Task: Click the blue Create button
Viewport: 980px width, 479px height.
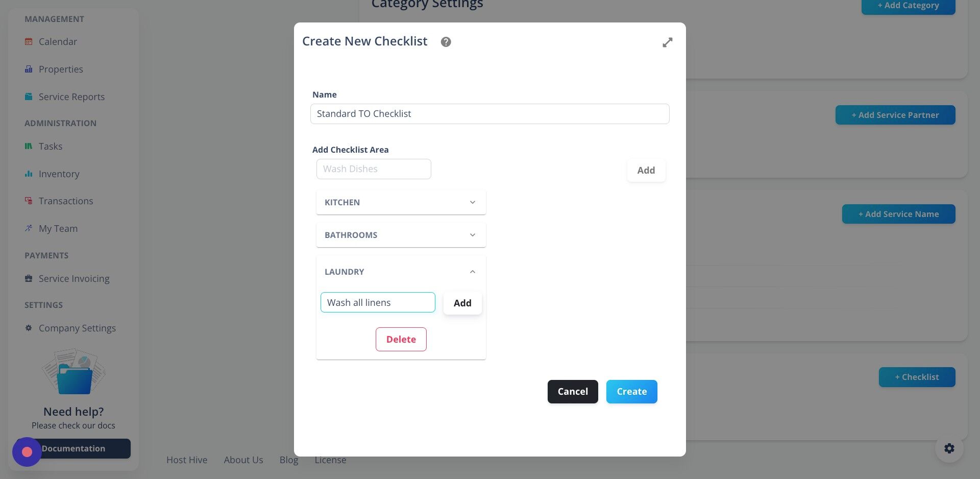Action: pos(631,392)
